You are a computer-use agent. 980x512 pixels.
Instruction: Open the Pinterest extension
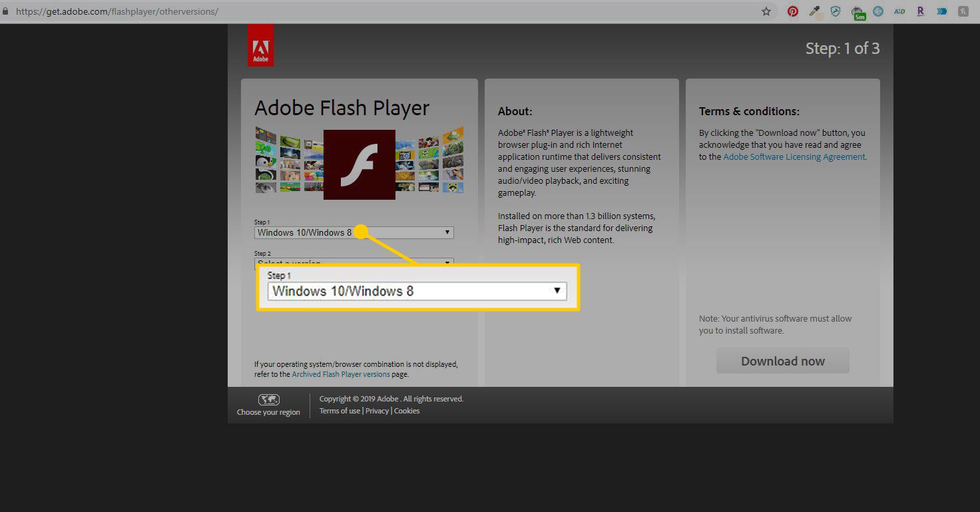click(793, 11)
